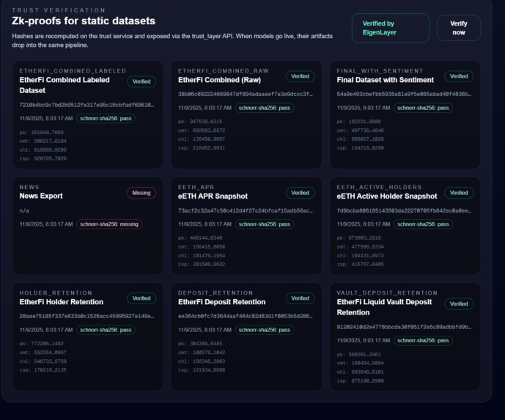Select the EtherFi Combined Labeled Dataset title
This screenshot has width=505, height=420.
coord(64,85)
